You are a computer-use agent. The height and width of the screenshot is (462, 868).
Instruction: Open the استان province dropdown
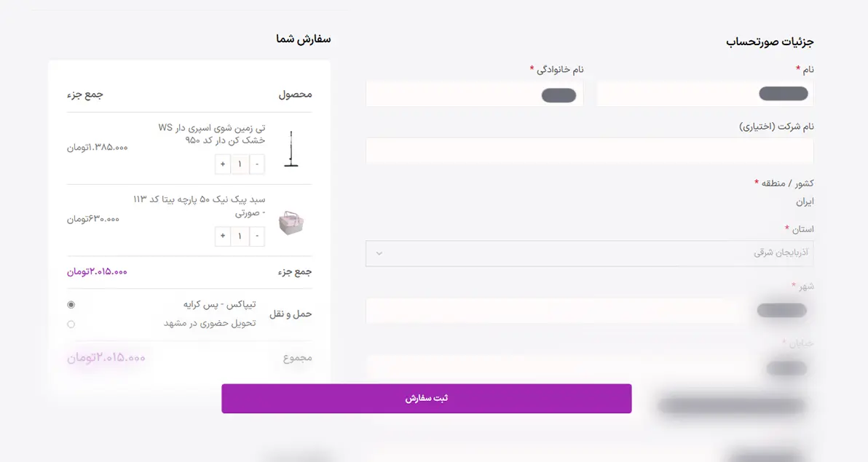click(x=589, y=253)
